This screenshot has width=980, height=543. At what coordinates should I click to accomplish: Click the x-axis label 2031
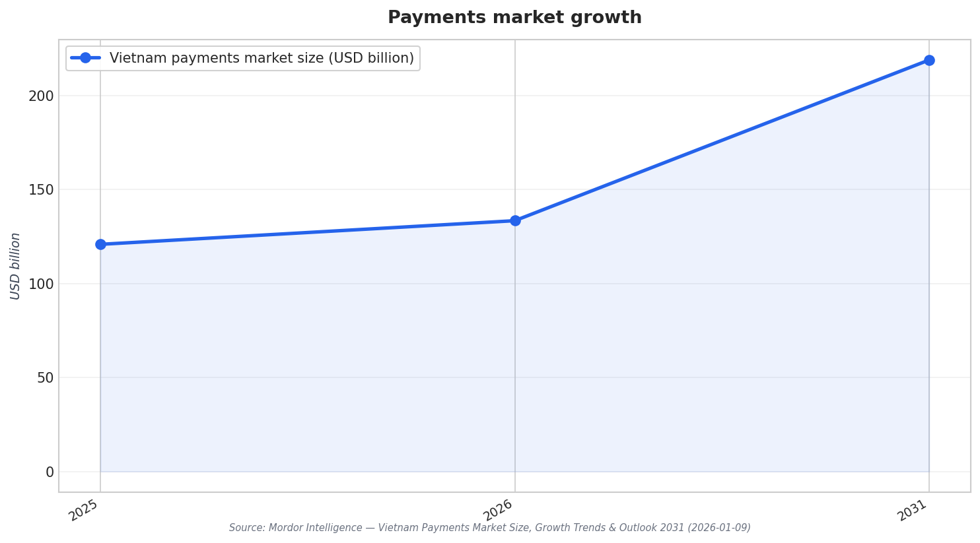(x=913, y=510)
